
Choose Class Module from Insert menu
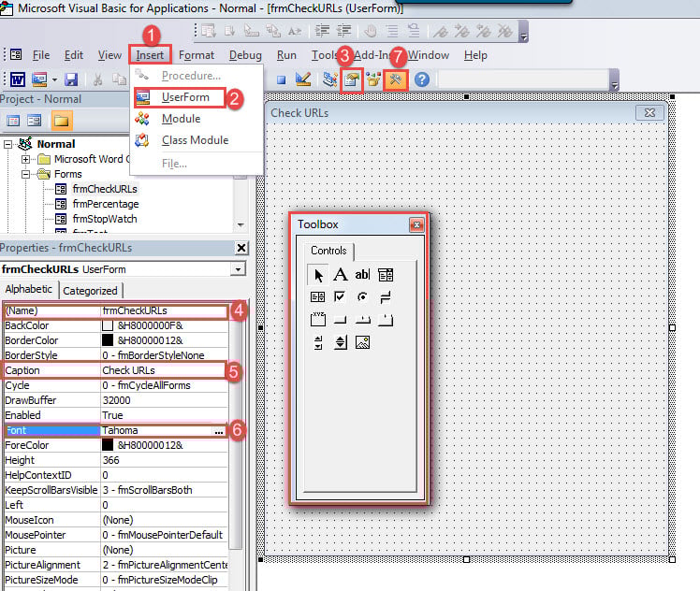(x=195, y=140)
